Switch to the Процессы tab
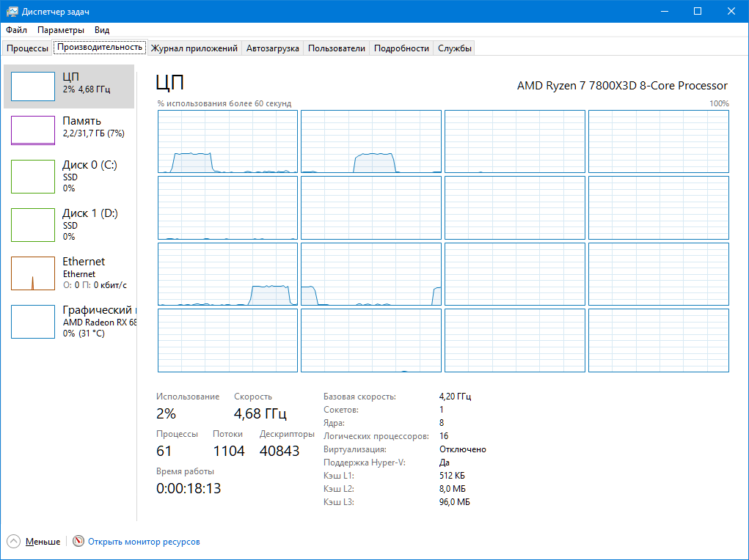749x560 pixels. click(27, 48)
